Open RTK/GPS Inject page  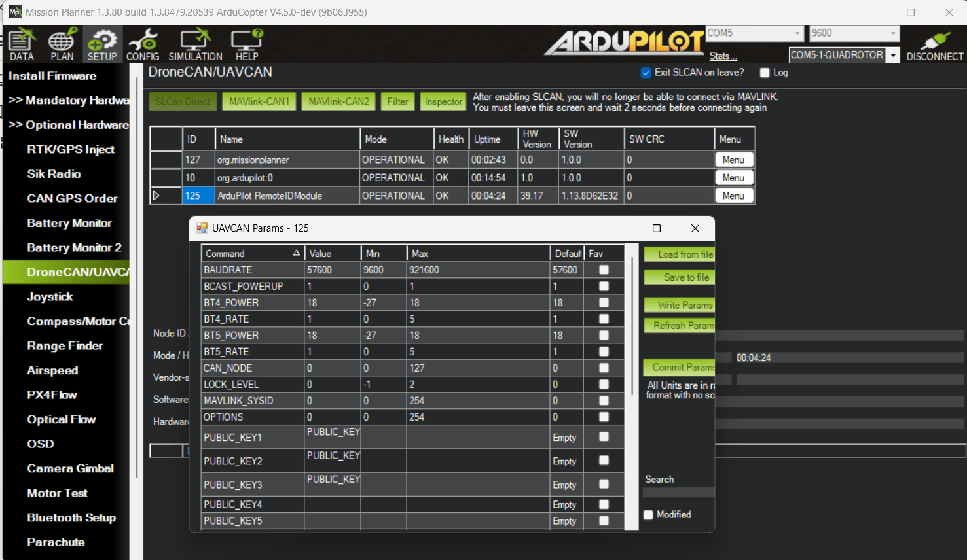71,149
